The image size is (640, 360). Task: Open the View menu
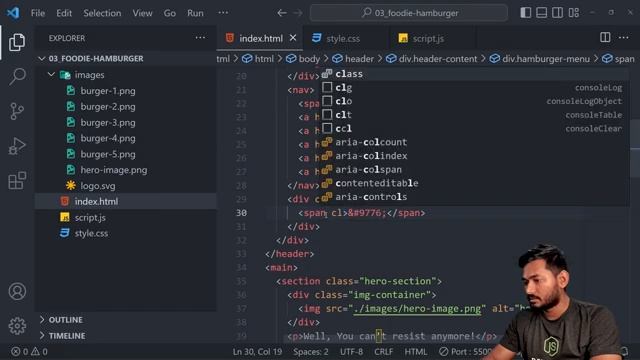click(142, 13)
